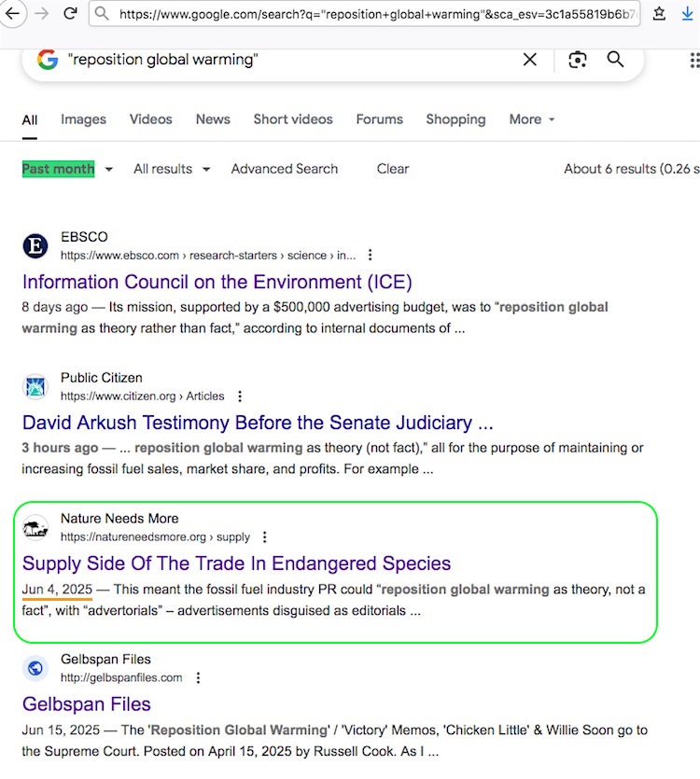Clear search text with X icon
Viewport: 700px width, 779px height.
click(530, 60)
